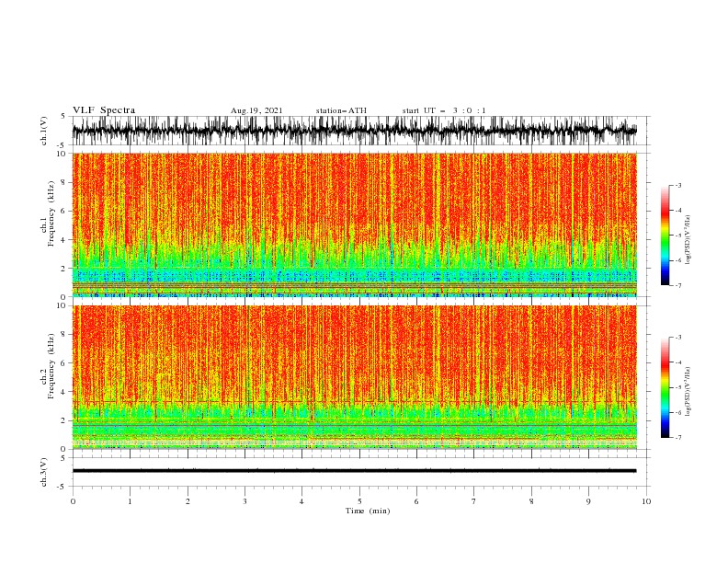728x563 pixels.
Task: Click the "VLF Spectra" plot title
Action: tap(104, 110)
